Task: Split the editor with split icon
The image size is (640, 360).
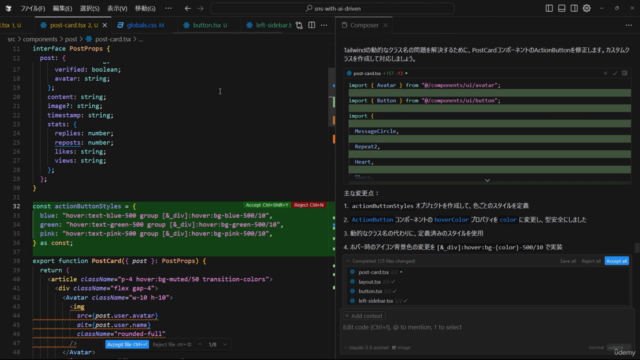Action: click(x=311, y=25)
